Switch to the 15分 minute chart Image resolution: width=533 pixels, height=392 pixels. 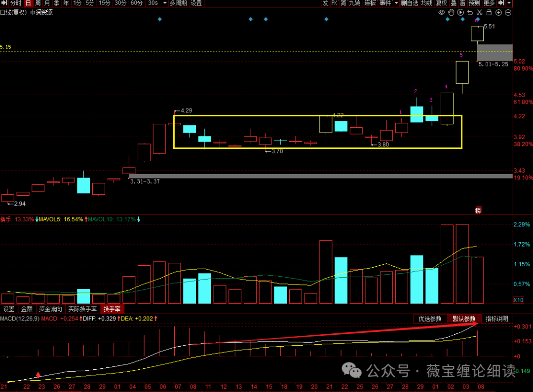(x=104, y=3)
